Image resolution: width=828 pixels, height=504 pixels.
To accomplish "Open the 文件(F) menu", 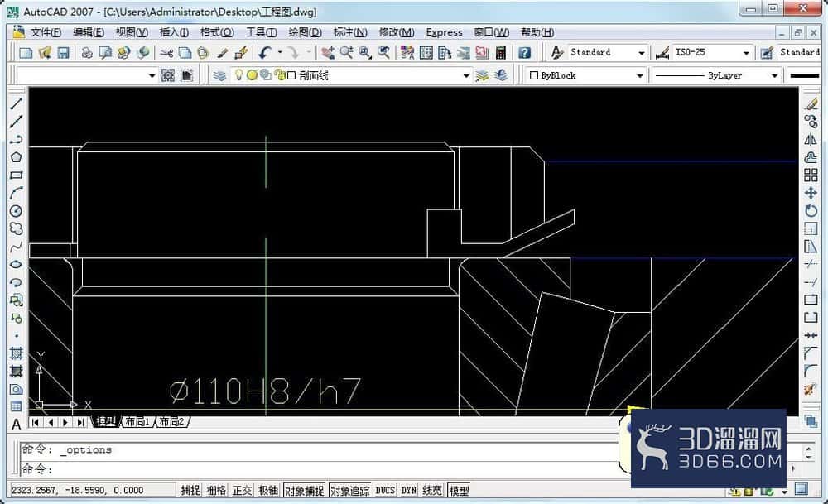I will [x=46, y=32].
